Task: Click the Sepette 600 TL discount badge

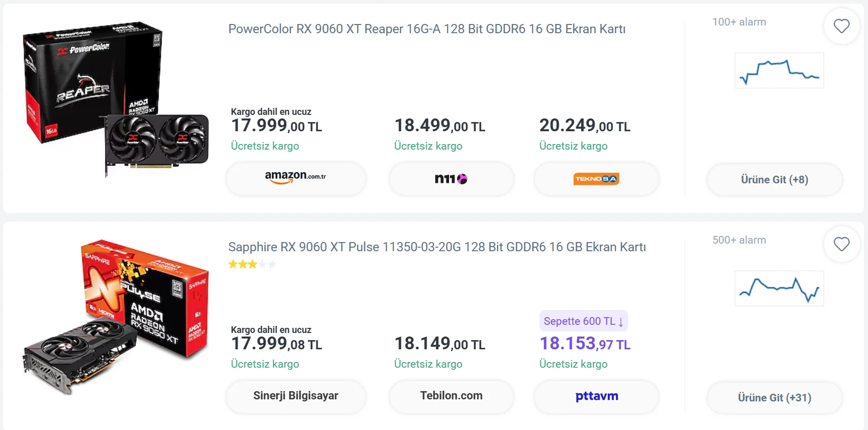Action: click(x=583, y=321)
